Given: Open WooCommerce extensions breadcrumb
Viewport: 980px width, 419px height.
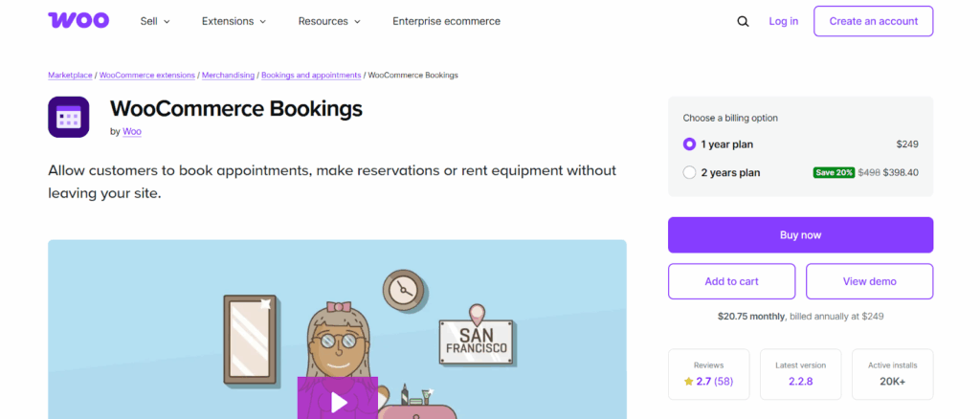Looking at the screenshot, I should (x=146, y=75).
